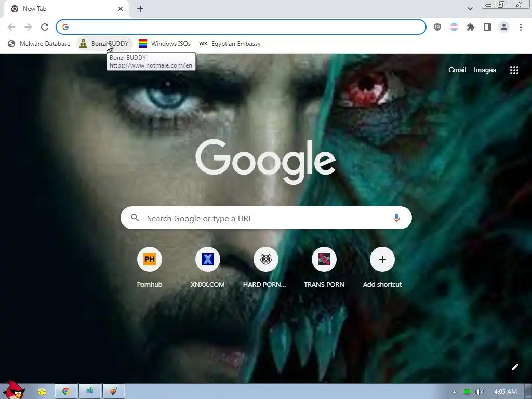Switch to Chrome in the taskbar

tap(66, 392)
